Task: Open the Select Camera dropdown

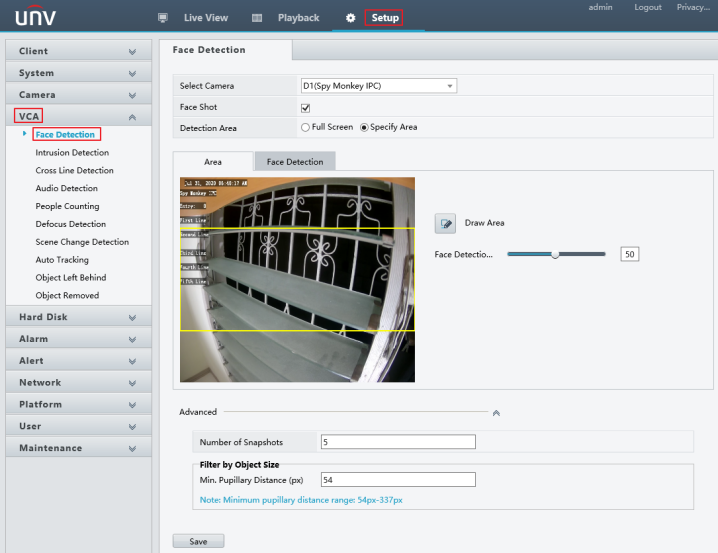Action: (378, 86)
